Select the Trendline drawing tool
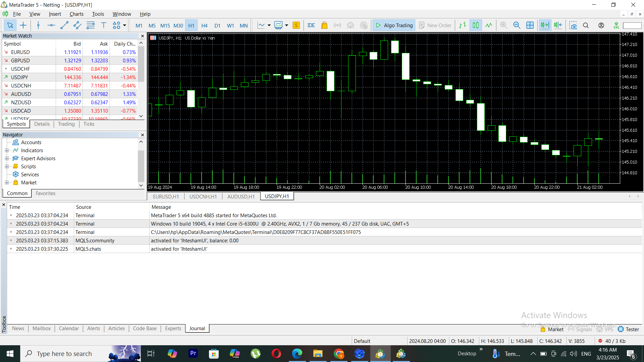The height and width of the screenshot is (362, 644). (64, 25)
